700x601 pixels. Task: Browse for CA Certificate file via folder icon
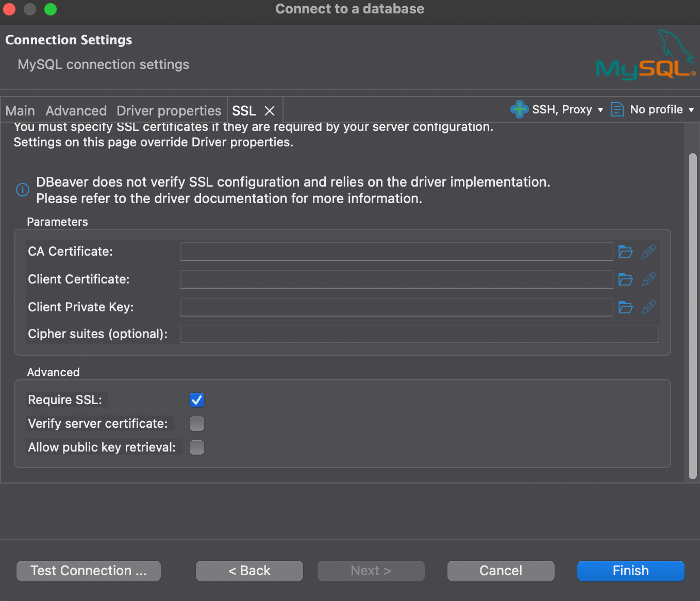pyautogui.click(x=625, y=252)
